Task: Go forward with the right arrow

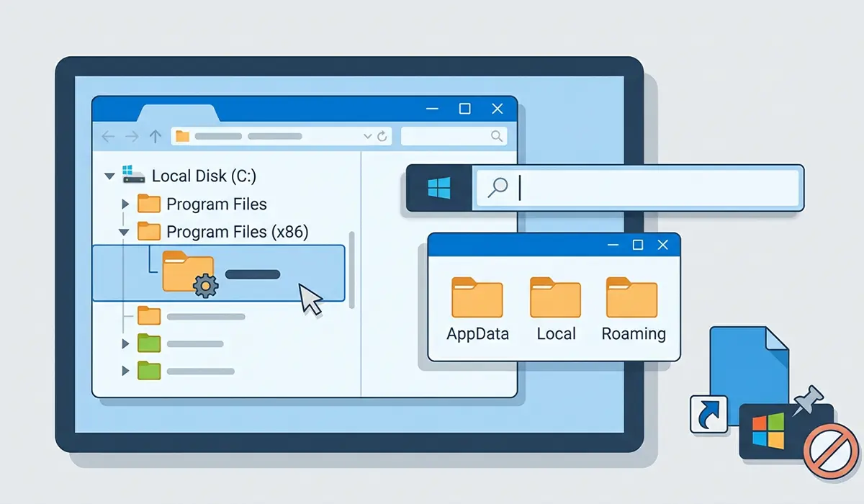Action: click(131, 136)
